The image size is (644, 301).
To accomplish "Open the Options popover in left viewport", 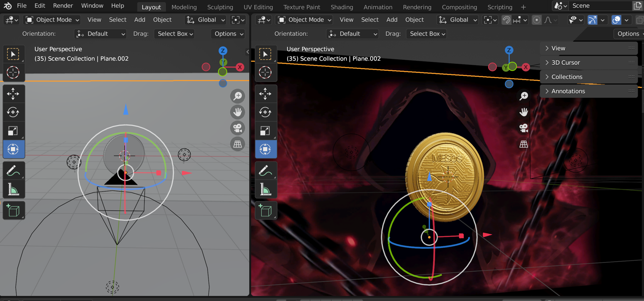I will [228, 34].
